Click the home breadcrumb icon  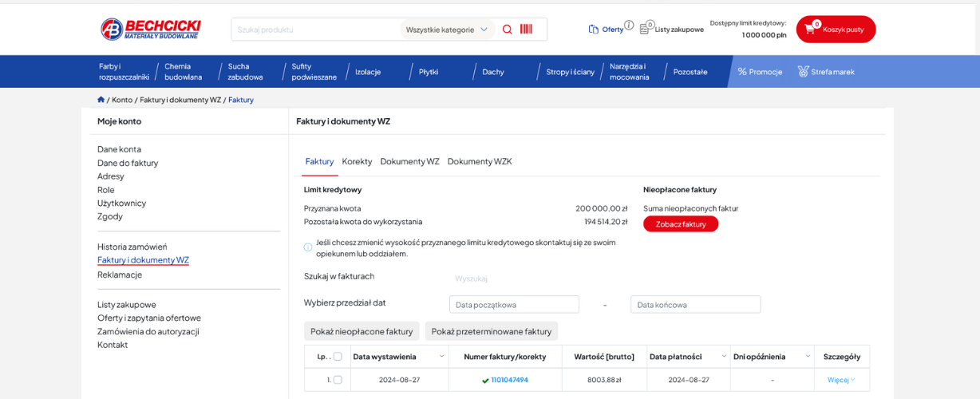pyautogui.click(x=101, y=100)
